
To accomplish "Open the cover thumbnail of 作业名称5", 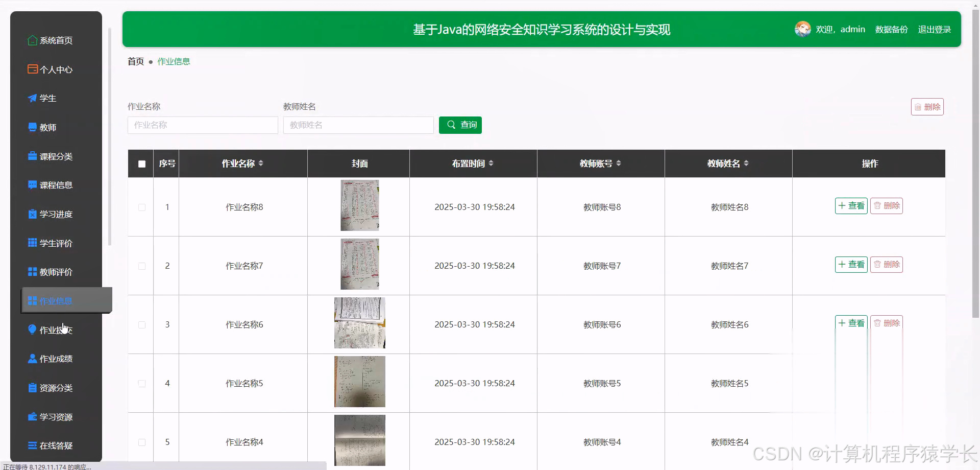I will click(x=359, y=382).
